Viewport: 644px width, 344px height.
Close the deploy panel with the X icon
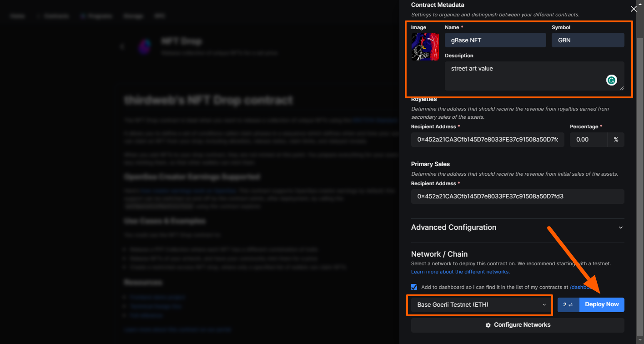pyautogui.click(x=634, y=9)
